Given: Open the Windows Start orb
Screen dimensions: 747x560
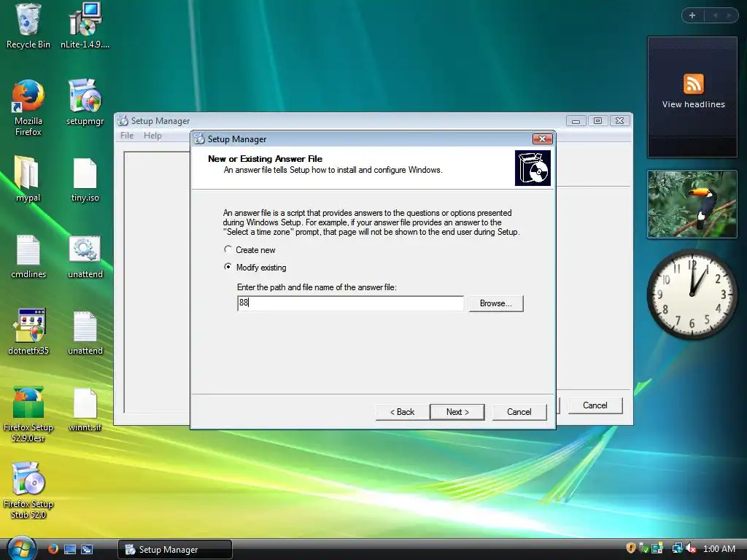Looking at the screenshot, I should click(21, 548).
